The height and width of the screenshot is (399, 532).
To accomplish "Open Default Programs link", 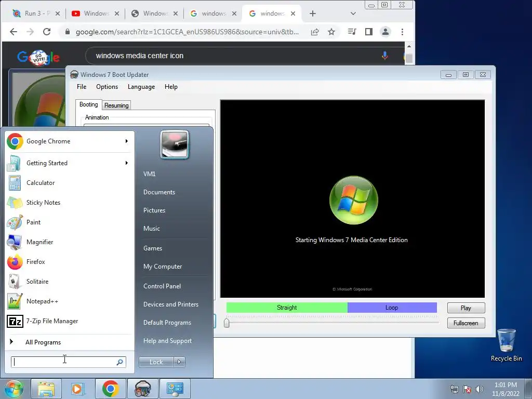I will pos(167,323).
